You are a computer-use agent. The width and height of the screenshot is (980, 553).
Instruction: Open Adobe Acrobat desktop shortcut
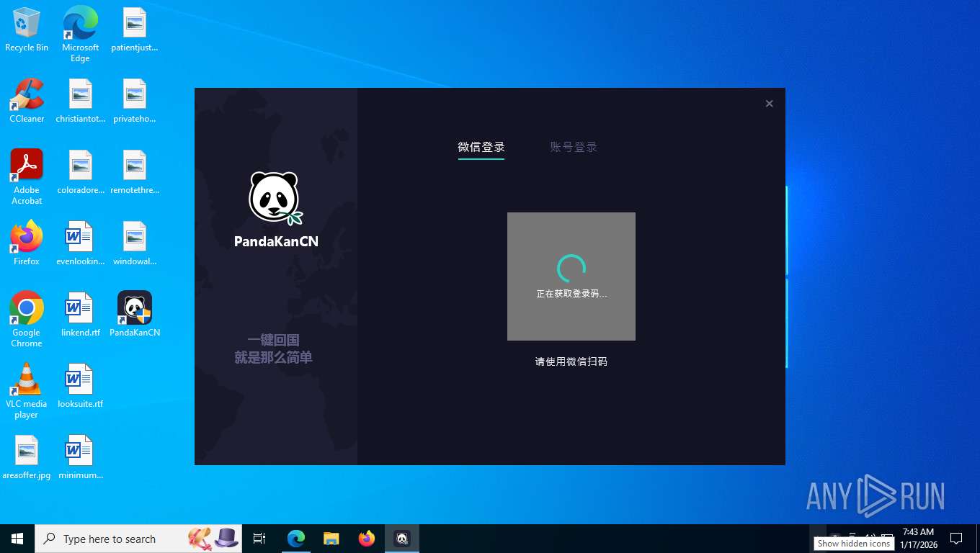27,176
